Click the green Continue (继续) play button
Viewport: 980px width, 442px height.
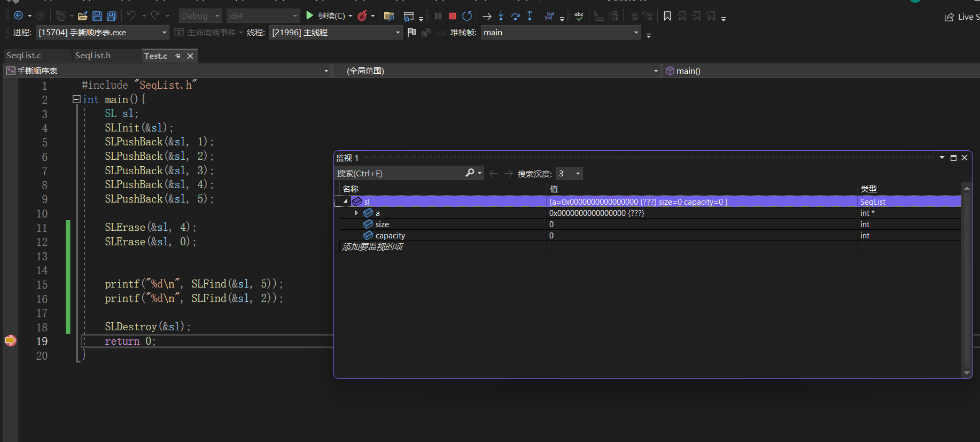click(x=309, y=15)
